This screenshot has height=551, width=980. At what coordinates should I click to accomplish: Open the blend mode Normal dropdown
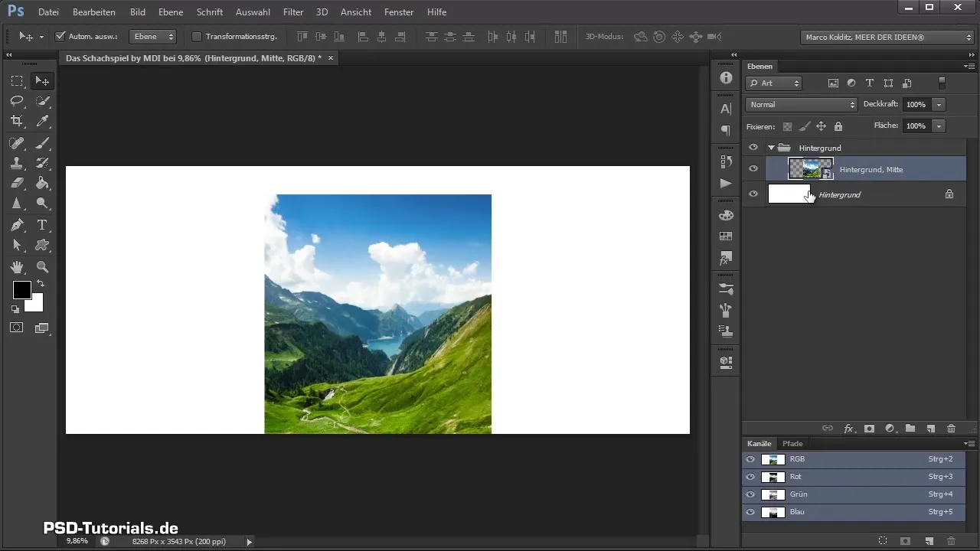click(801, 104)
